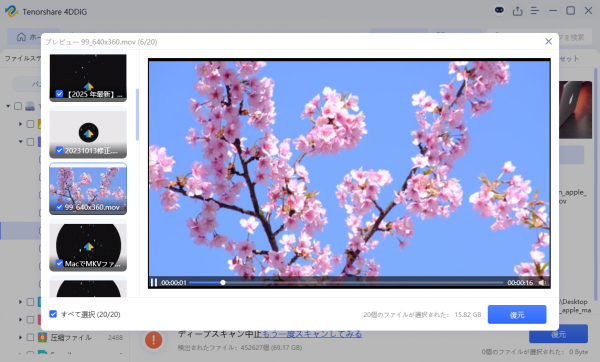Click the Tenorshare 4DDiG logo icon

pyautogui.click(x=11, y=11)
